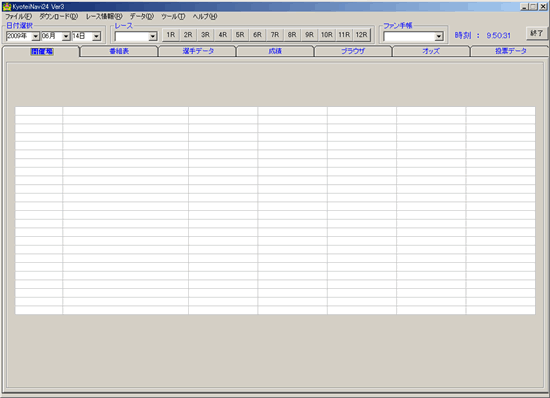Open the ヘルプ menu
The width and height of the screenshot is (550, 398).
point(205,16)
